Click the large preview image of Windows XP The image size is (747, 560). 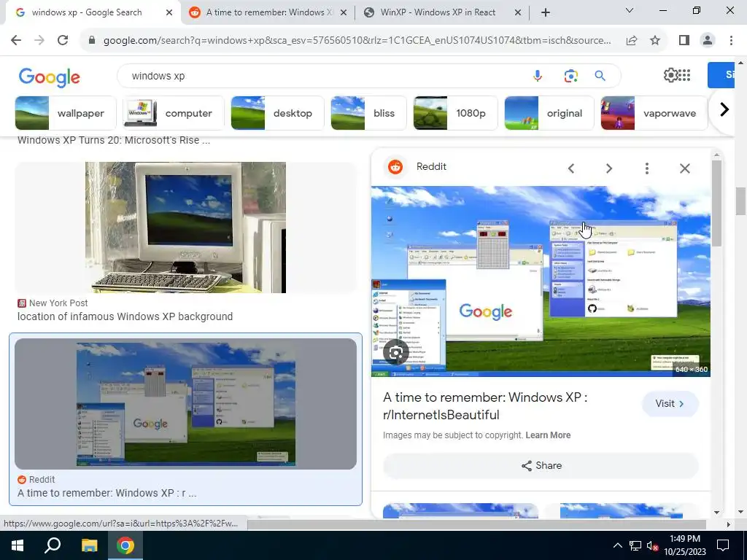tap(541, 281)
